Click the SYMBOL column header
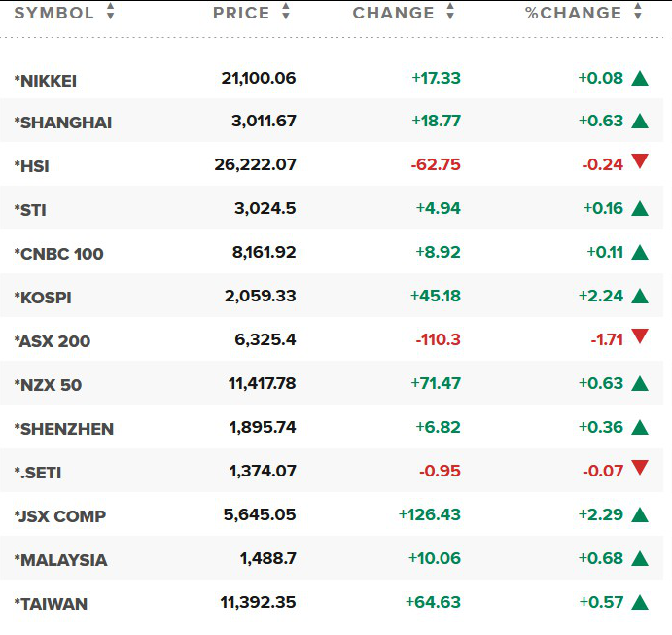This screenshot has height=635, width=672. 54,13
